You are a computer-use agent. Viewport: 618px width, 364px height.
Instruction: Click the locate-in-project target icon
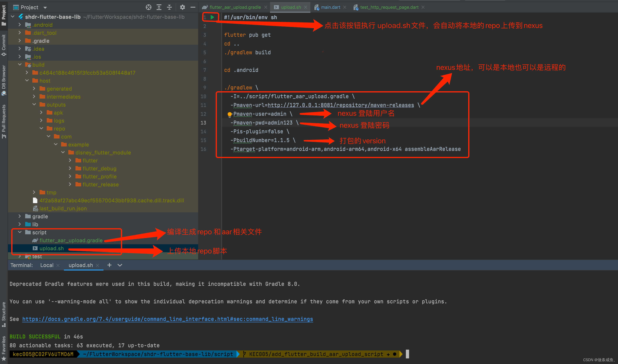point(148,7)
